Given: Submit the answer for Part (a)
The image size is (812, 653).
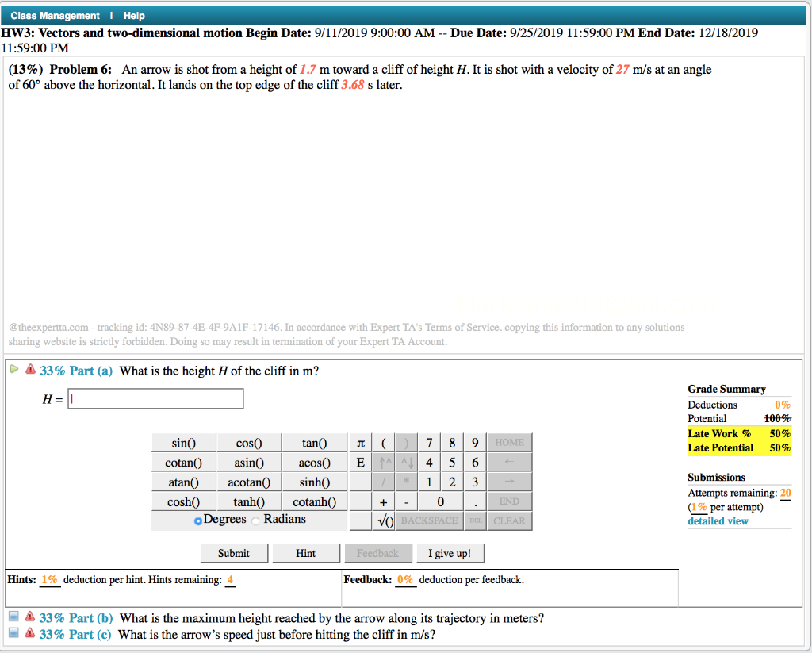Looking at the screenshot, I should 233,552.
